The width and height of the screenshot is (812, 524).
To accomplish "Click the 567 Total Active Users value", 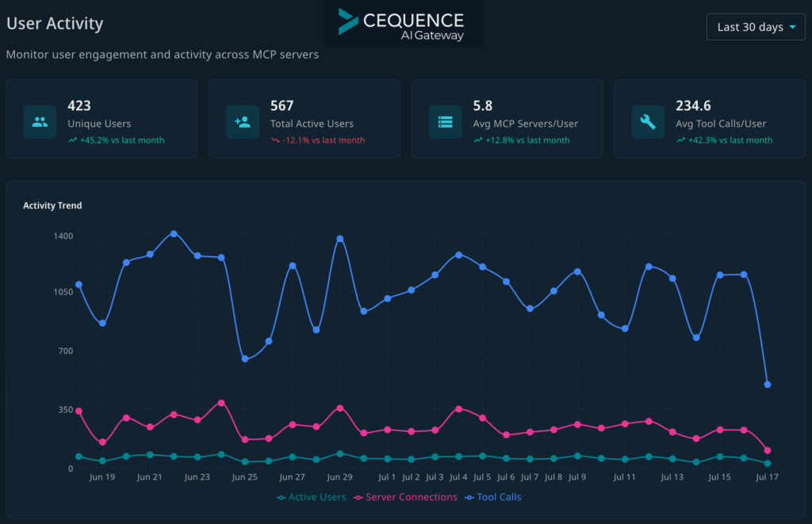I will tap(282, 105).
